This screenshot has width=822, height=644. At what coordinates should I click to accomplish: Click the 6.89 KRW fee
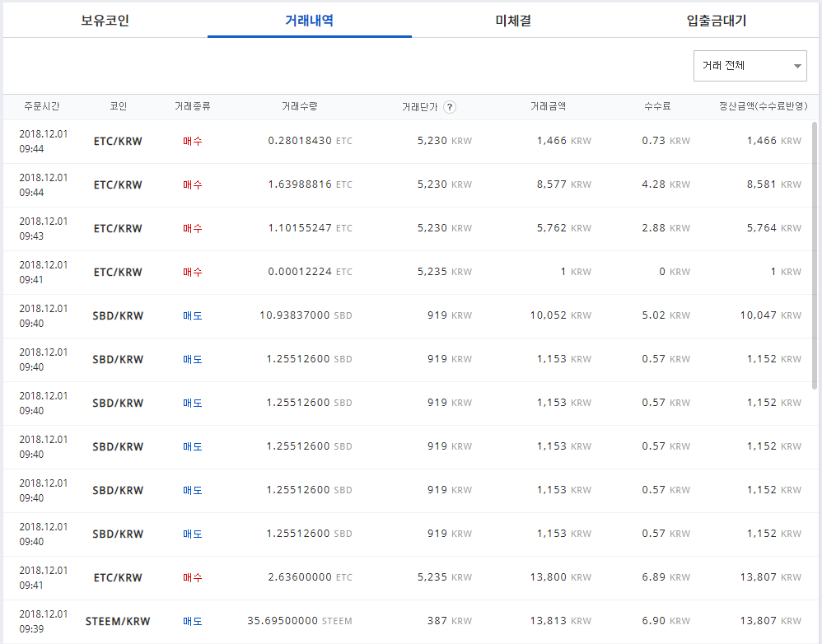tap(666, 577)
